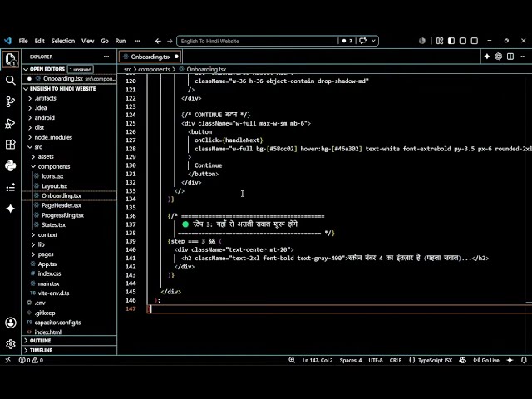
Task: Open the Manage gear settings icon
Action: (x=10, y=344)
